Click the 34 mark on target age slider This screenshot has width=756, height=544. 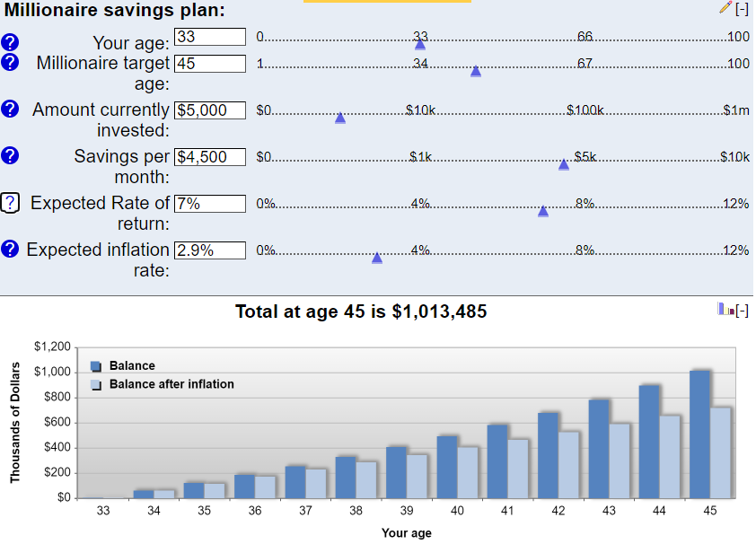tap(420, 63)
